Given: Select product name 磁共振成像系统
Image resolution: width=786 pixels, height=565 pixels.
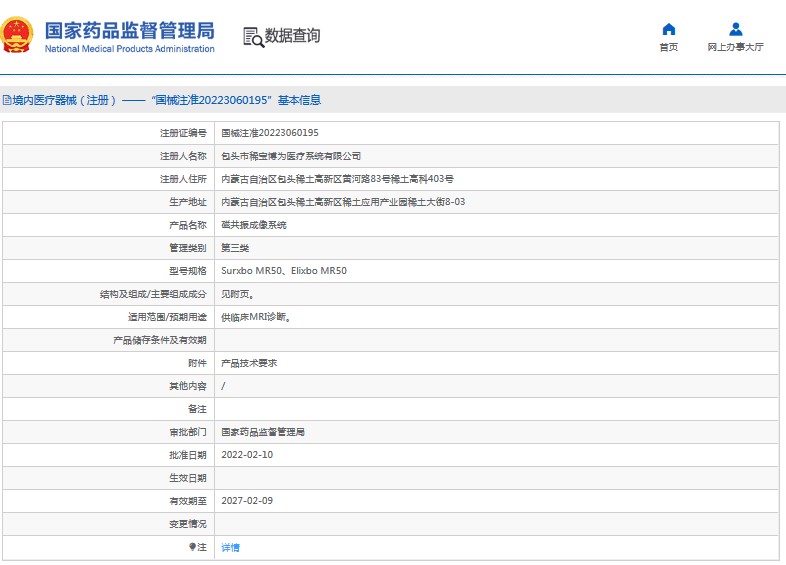Looking at the screenshot, I should (x=254, y=225).
